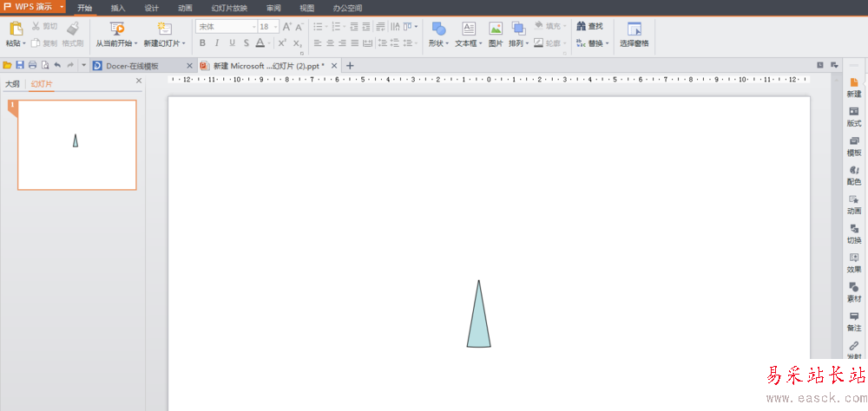Image resolution: width=868 pixels, height=411 pixels.
Task: Open the 视图 ribbon tab
Action: coord(306,8)
